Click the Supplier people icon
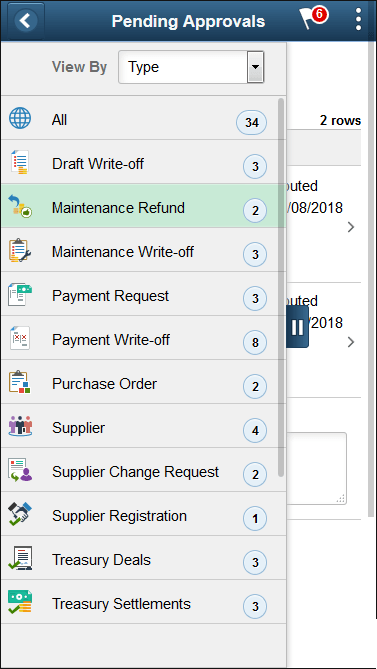 coord(20,426)
